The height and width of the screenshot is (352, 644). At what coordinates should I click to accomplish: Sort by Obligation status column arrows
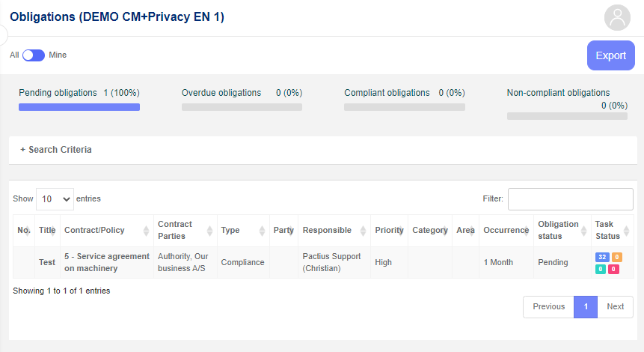coord(583,231)
